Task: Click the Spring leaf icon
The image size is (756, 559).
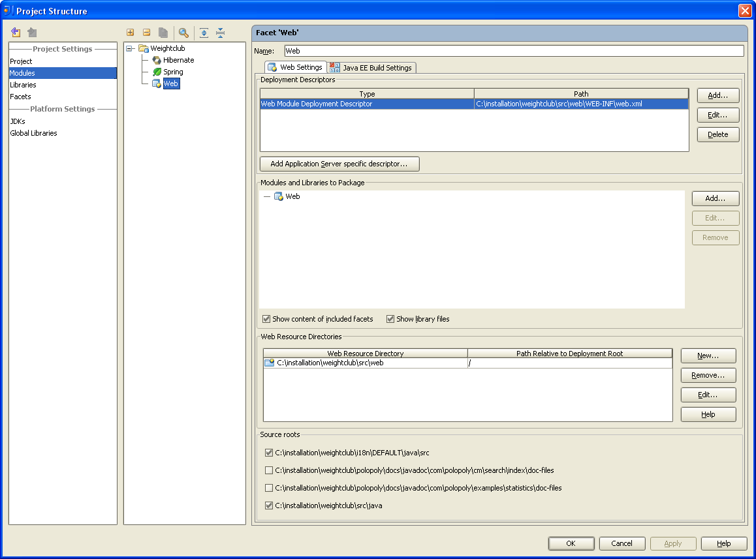Action: [157, 72]
